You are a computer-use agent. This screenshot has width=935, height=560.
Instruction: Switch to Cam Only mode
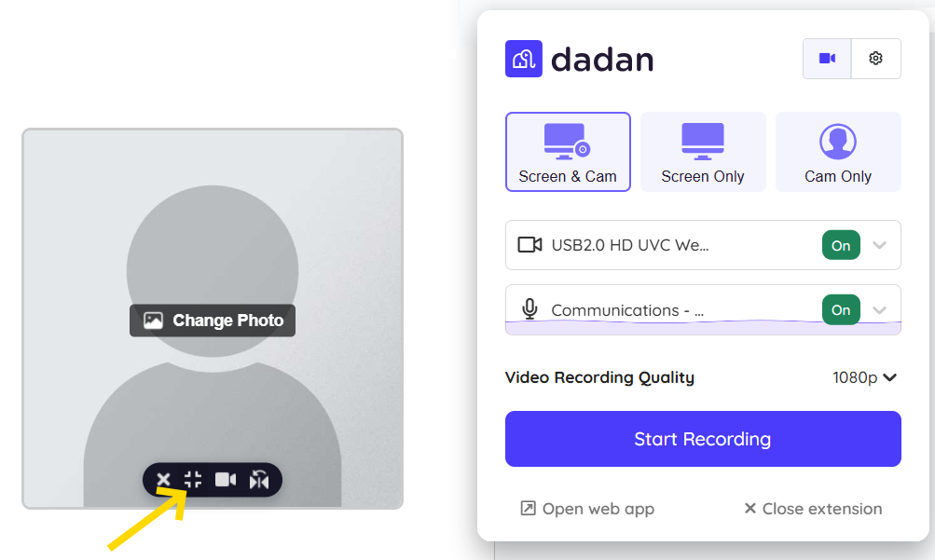click(x=838, y=152)
